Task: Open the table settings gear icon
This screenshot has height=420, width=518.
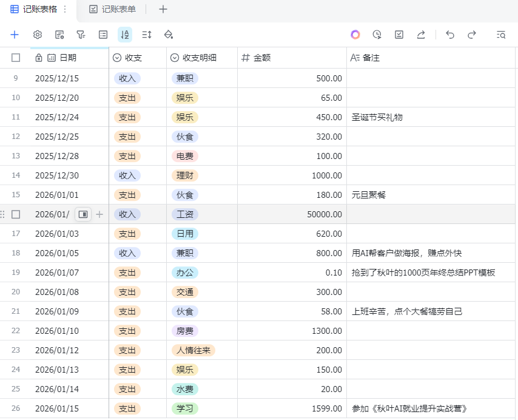Action: coord(37,35)
